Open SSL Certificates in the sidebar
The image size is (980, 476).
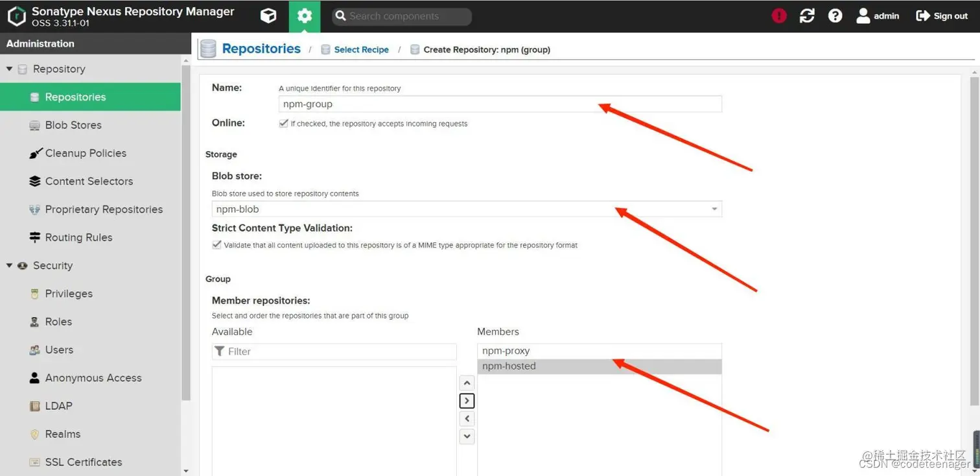[90, 462]
